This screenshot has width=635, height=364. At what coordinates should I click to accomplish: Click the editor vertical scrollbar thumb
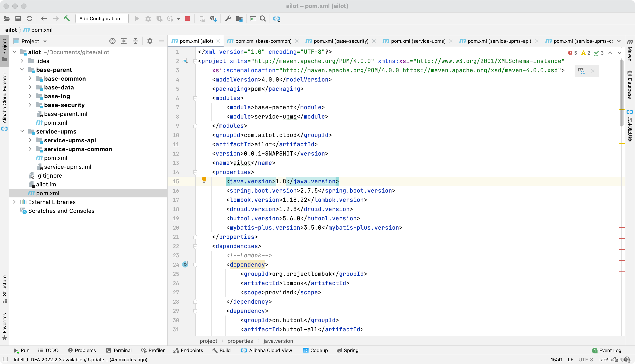point(622,93)
